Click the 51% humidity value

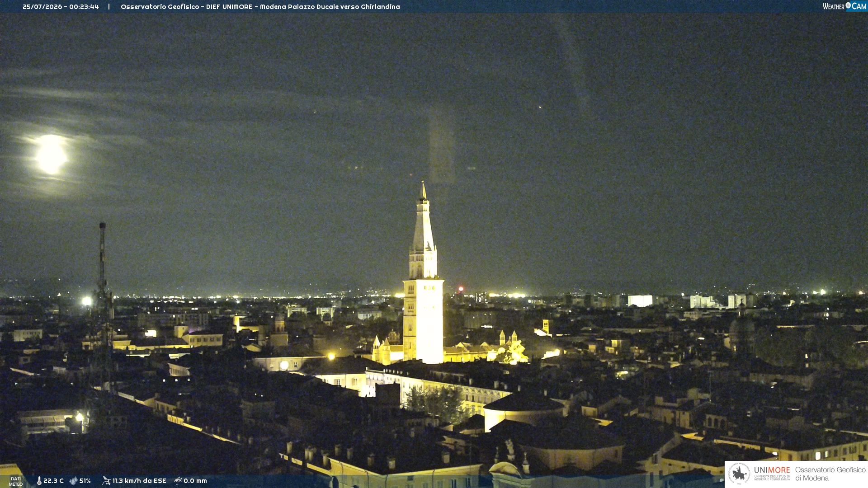85,481
